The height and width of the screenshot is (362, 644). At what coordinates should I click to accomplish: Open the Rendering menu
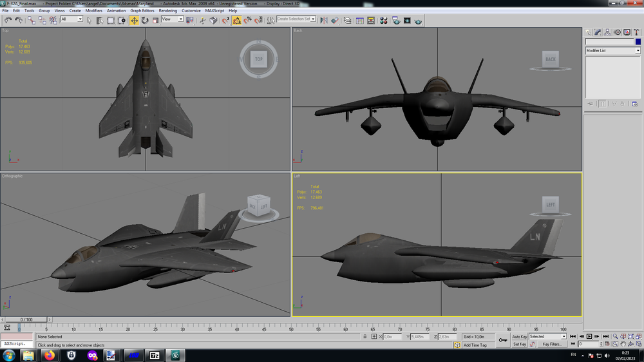(x=167, y=11)
